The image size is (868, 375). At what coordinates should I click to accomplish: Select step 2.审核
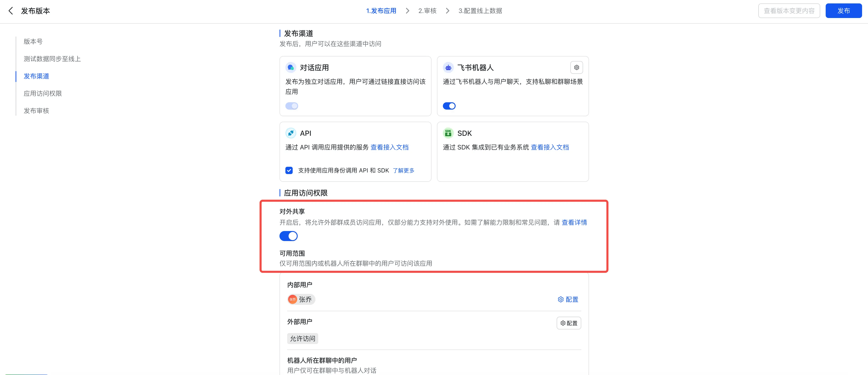click(427, 11)
